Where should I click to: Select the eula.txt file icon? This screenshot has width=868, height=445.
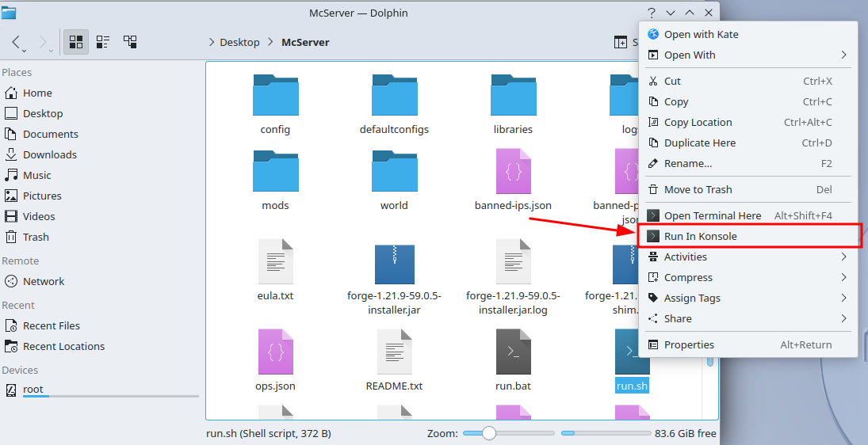275,262
